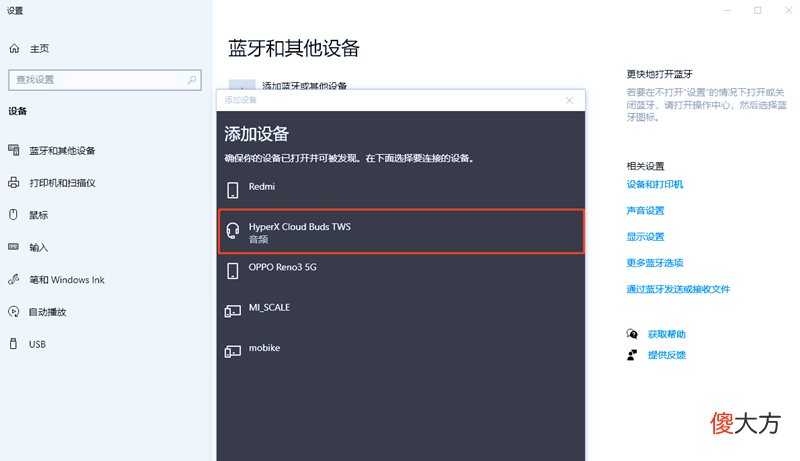Viewport: 800px width, 461px height.
Task: Click the search magnifier in 查找设置 box
Action: [192, 80]
